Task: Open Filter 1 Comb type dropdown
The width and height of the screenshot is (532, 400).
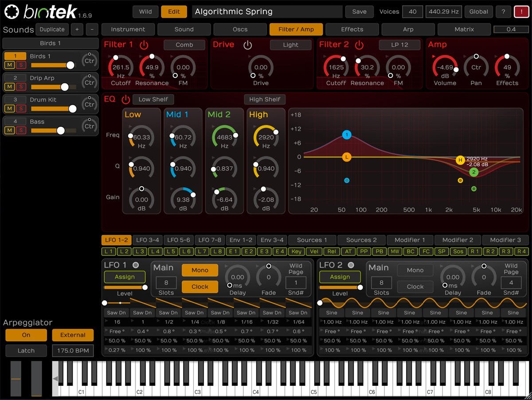Action: point(184,45)
